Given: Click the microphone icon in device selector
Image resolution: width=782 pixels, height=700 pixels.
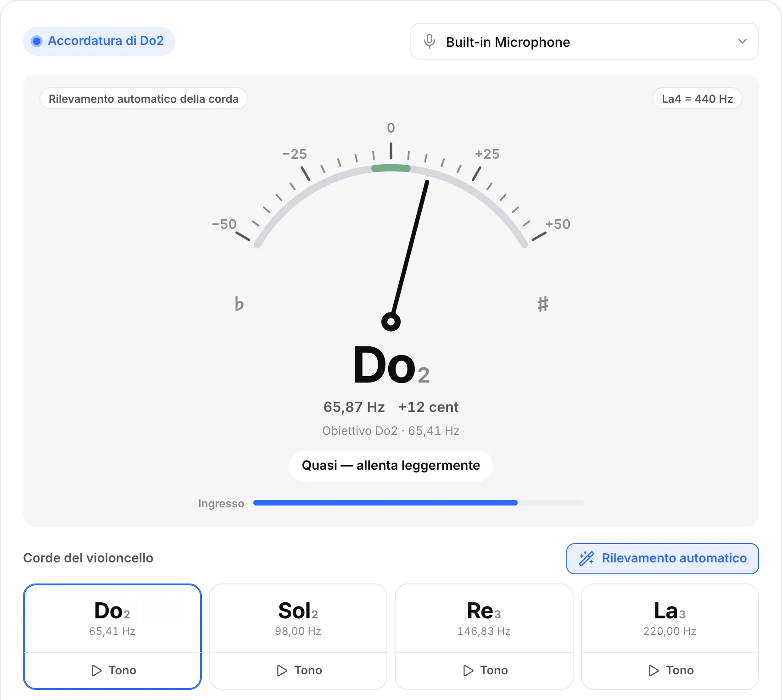Looking at the screenshot, I should coord(430,41).
